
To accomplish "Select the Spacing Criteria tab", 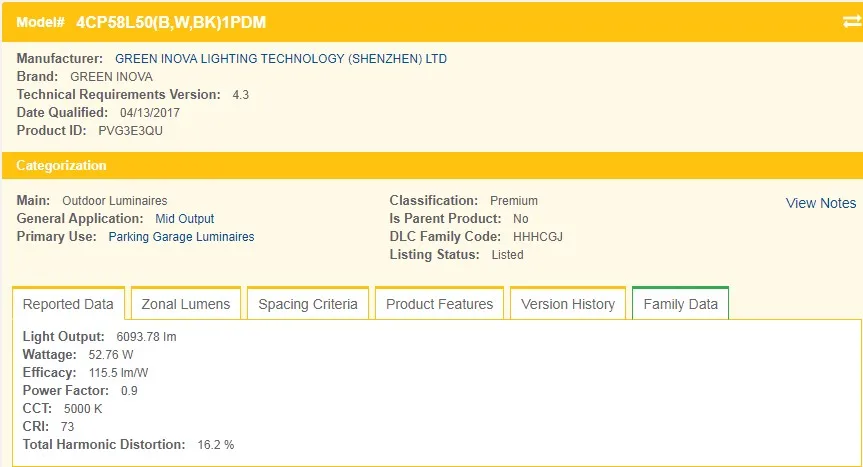I will click(308, 304).
